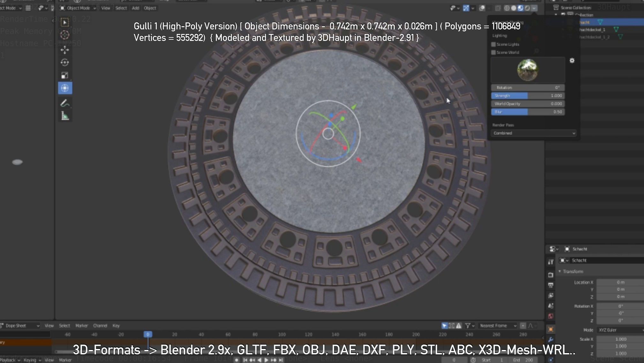Open viewport Object menu

pyautogui.click(x=150, y=8)
